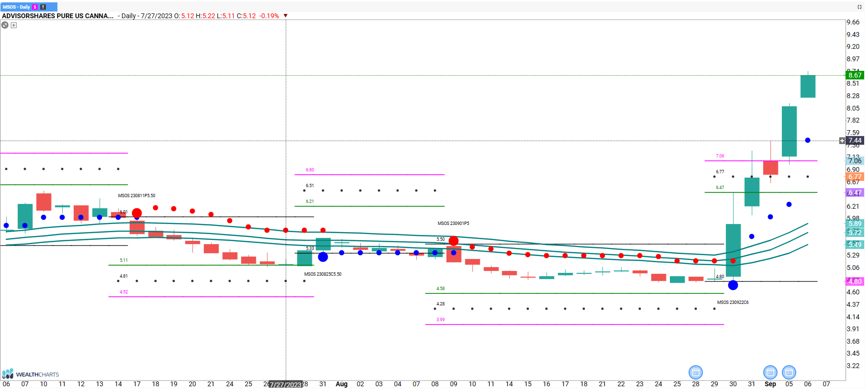Click the magenta S badge on the tab
Image resolution: width=868 pixels, height=392 pixels.
pos(35,7)
